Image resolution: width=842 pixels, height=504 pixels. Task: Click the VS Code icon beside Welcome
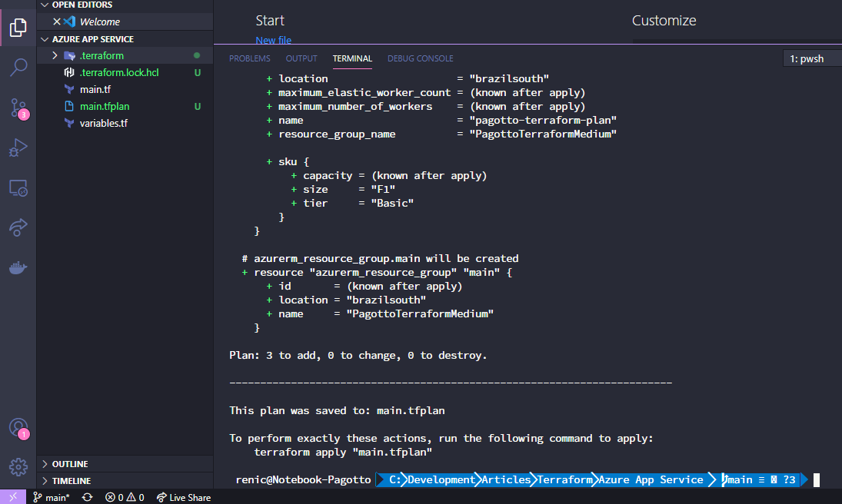pos(69,22)
